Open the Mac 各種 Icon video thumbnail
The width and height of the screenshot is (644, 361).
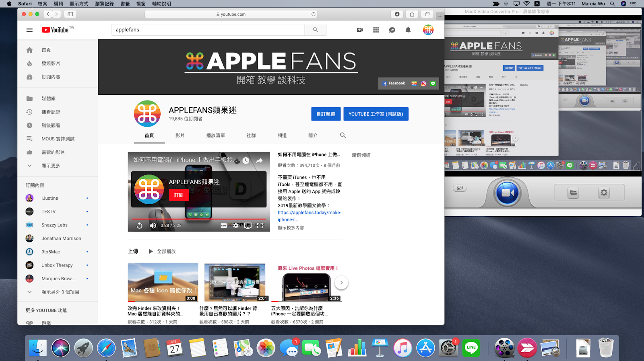click(163, 282)
